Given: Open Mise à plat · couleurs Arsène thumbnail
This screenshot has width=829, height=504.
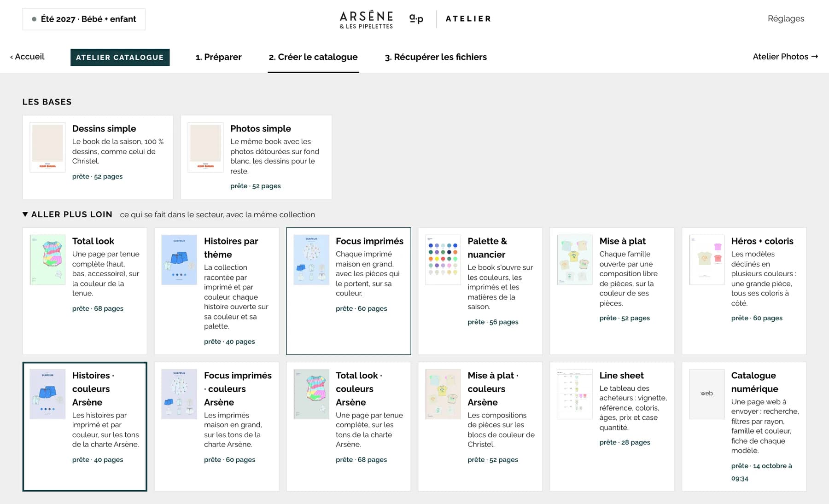Looking at the screenshot, I should (443, 394).
